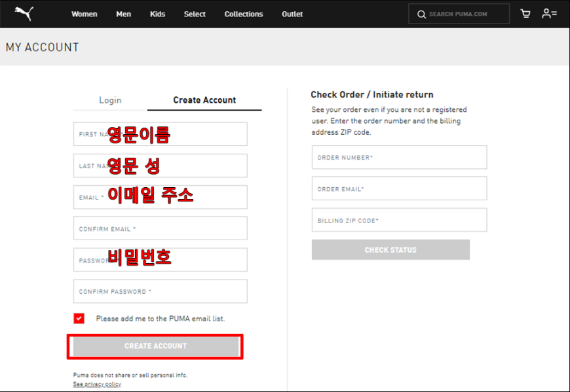570x392 pixels.
Task: Open the See privacy policy link
Action: point(97,384)
